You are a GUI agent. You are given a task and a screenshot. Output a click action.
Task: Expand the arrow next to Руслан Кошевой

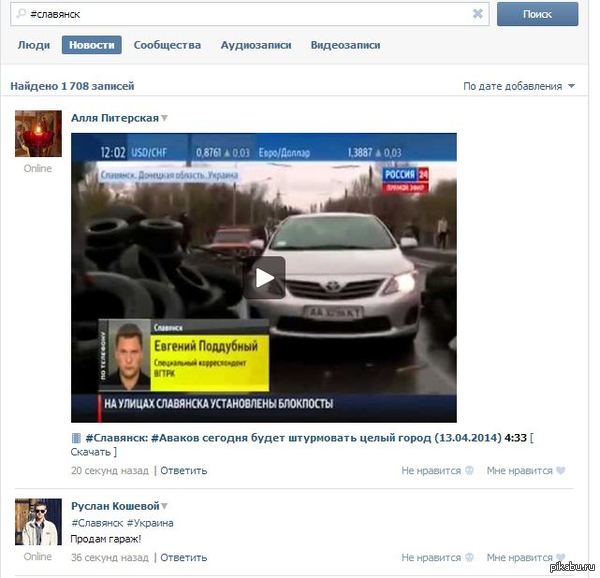click(165, 506)
